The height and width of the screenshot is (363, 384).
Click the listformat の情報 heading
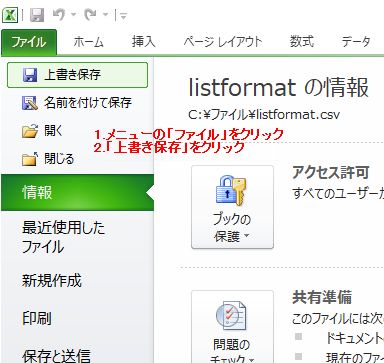[279, 87]
